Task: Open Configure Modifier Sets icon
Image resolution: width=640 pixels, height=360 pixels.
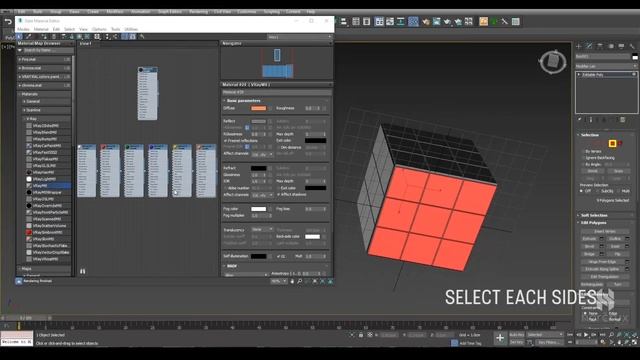Action: 622,119
